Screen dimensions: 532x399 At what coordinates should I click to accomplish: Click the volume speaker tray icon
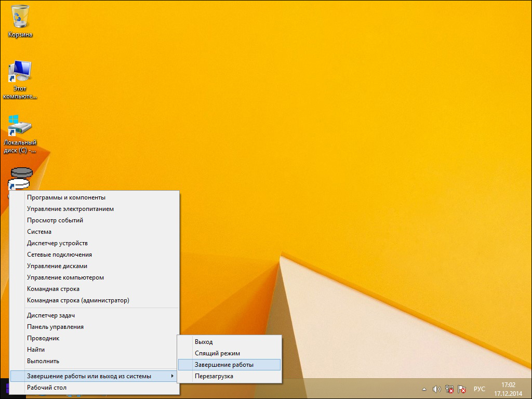[x=436, y=389]
